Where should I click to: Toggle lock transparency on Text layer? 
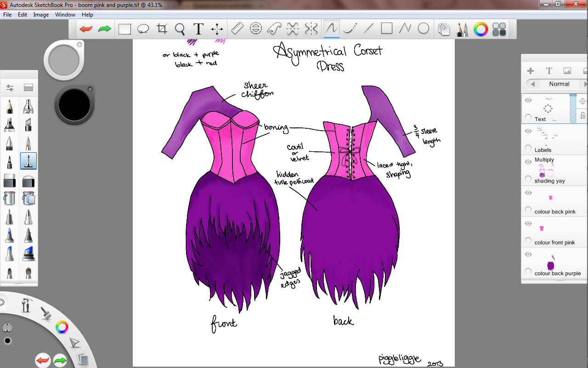583,116
